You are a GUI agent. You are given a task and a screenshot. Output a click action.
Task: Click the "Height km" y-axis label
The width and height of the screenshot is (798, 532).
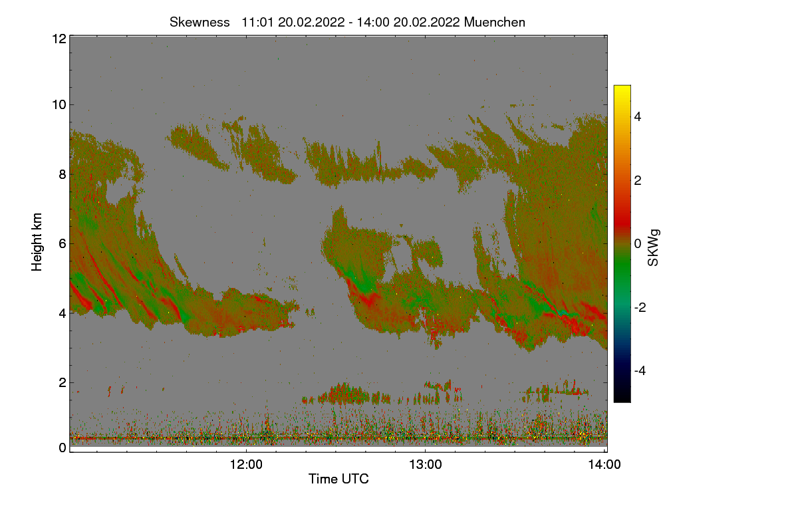[37, 242]
